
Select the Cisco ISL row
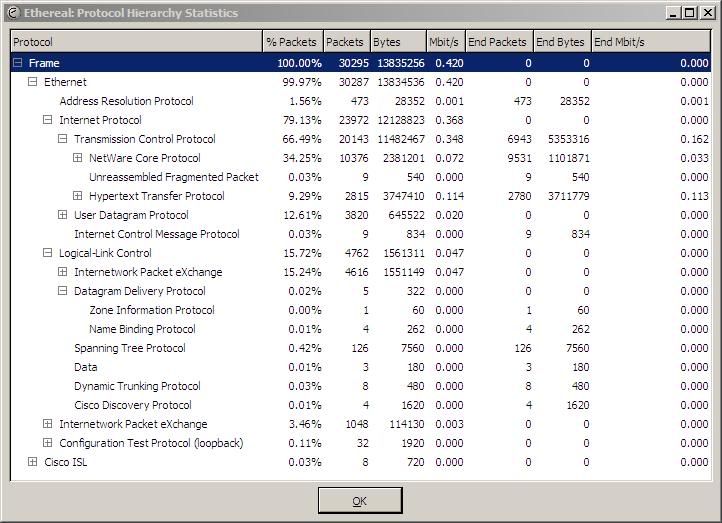coord(361,462)
